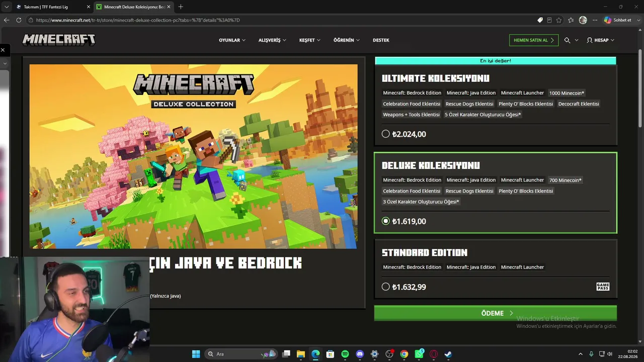The height and width of the screenshot is (362, 644).
Task: Open Microsoft Store from the taskbar
Action: [x=330, y=354]
